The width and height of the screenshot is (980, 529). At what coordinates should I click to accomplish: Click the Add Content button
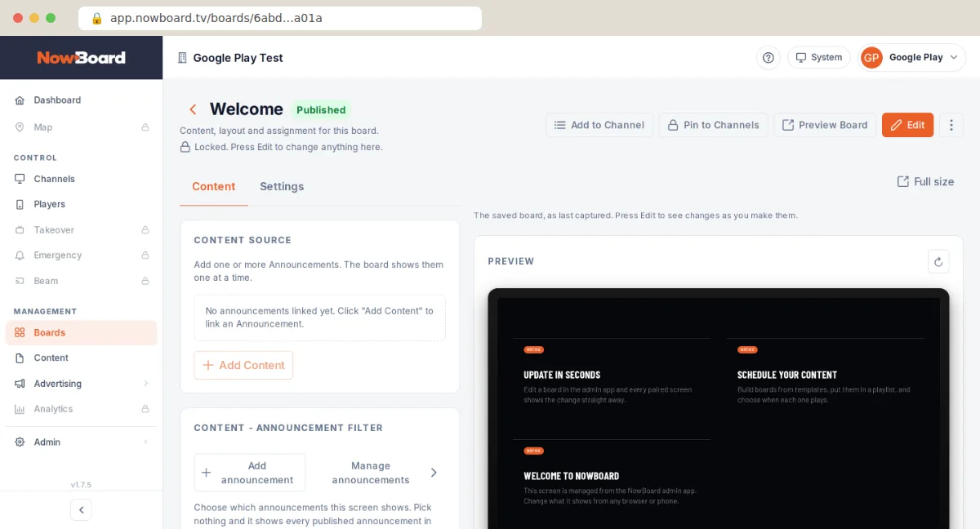click(x=243, y=365)
